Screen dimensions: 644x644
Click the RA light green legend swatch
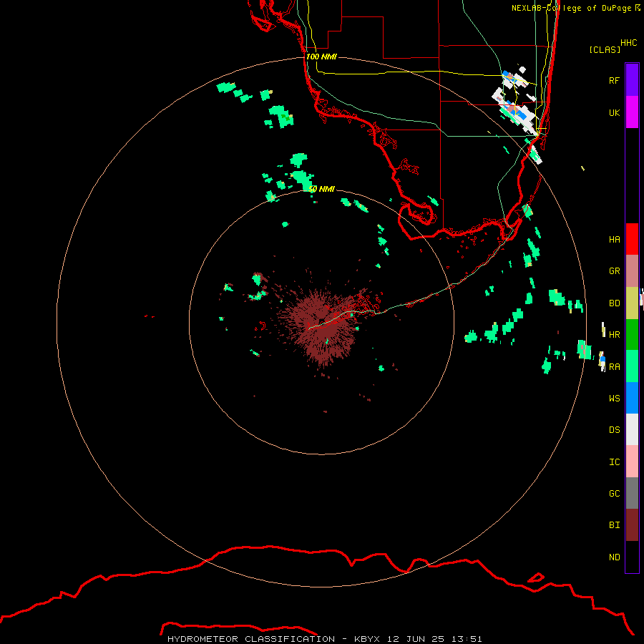pos(632,366)
